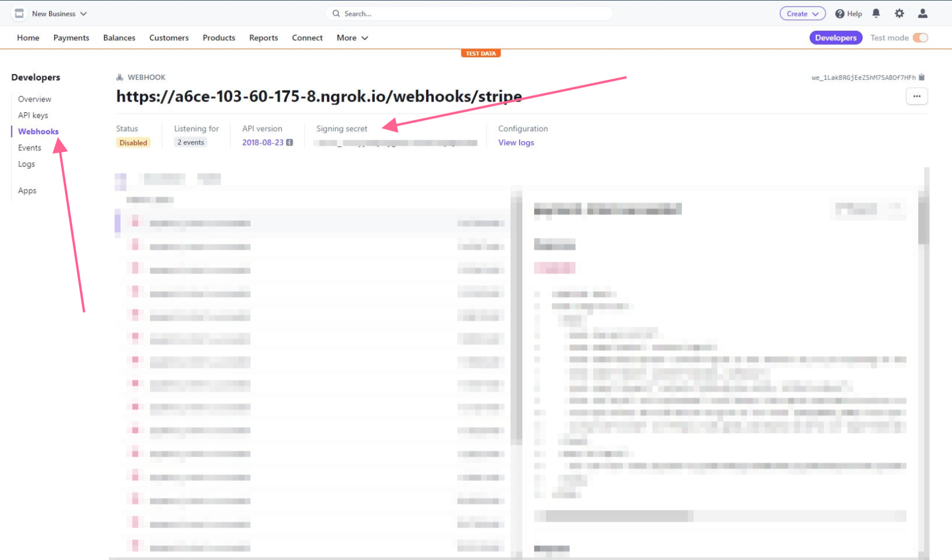Switch to the Developers view
The height and width of the screenshot is (560, 952).
836,37
